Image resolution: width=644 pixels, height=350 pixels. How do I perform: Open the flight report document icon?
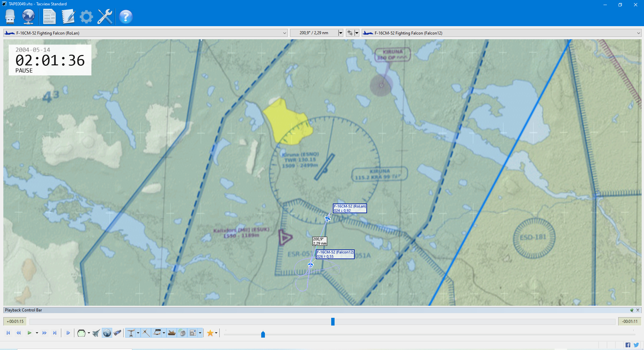coord(49,16)
